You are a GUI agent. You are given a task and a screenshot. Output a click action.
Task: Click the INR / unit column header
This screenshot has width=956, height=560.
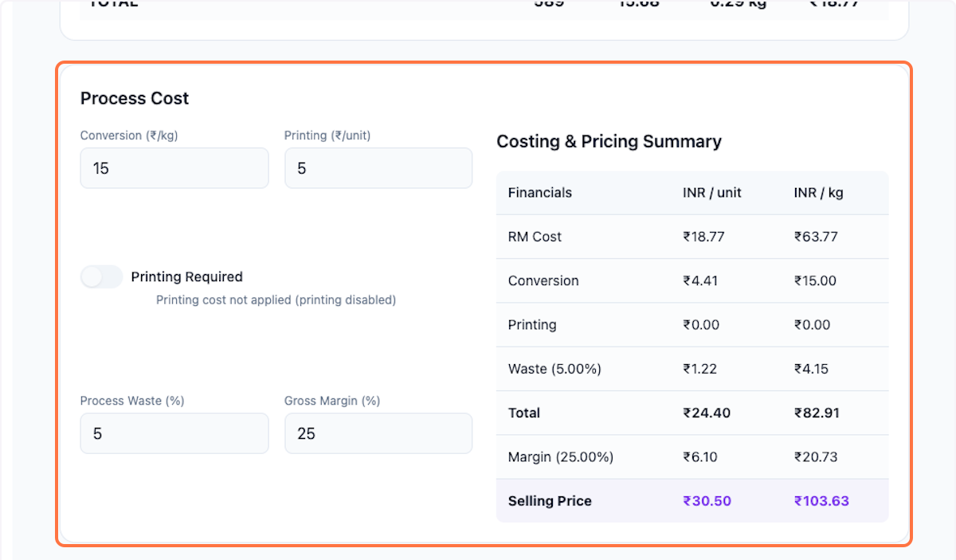(711, 193)
